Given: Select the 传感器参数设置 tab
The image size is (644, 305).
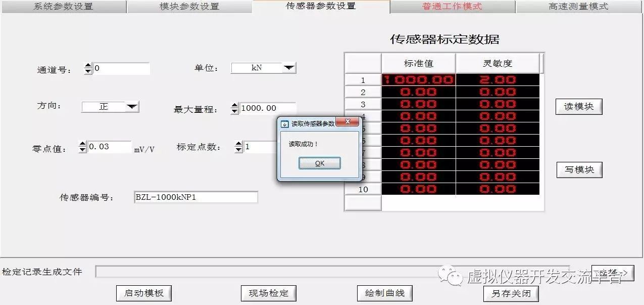Looking at the screenshot, I should tap(321, 6).
